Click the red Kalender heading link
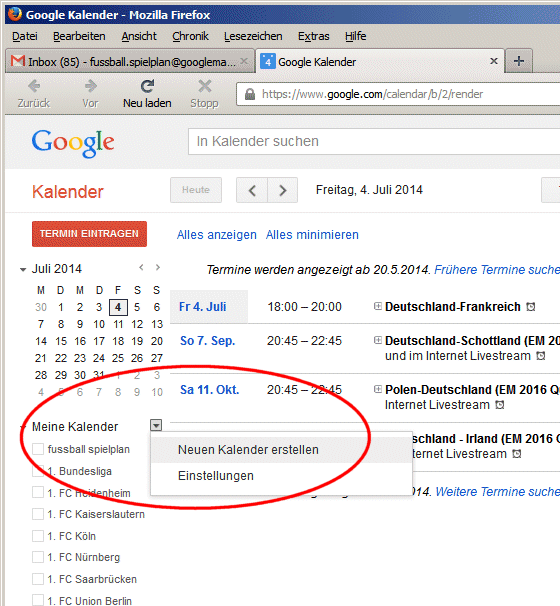This screenshot has height=606, width=560. tap(68, 192)
